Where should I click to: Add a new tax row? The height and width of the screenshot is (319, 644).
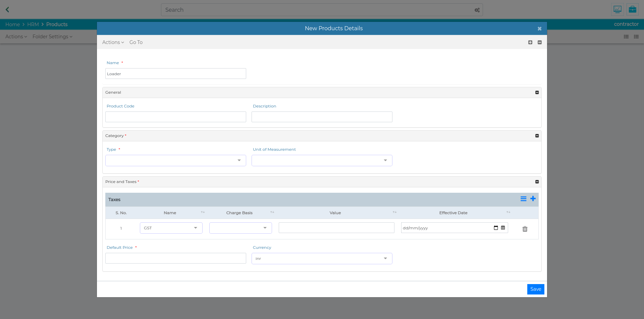click(x=533, y=199)
